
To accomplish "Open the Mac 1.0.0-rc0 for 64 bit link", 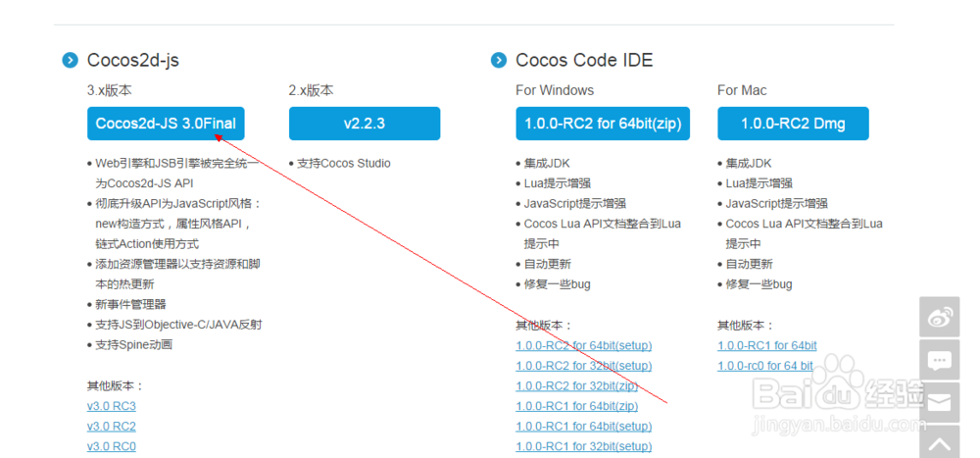I will coord(765,366).
